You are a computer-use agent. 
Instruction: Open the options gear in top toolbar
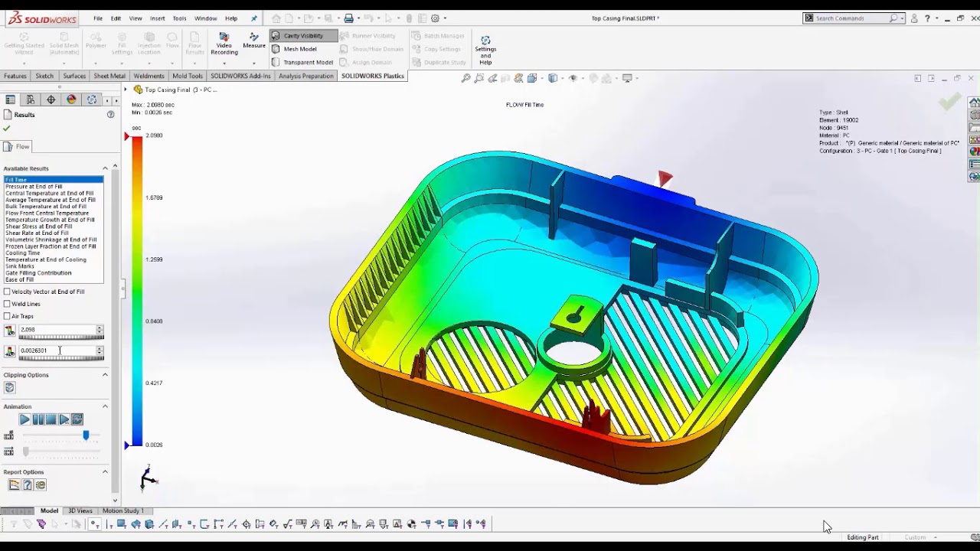(435, 18)
